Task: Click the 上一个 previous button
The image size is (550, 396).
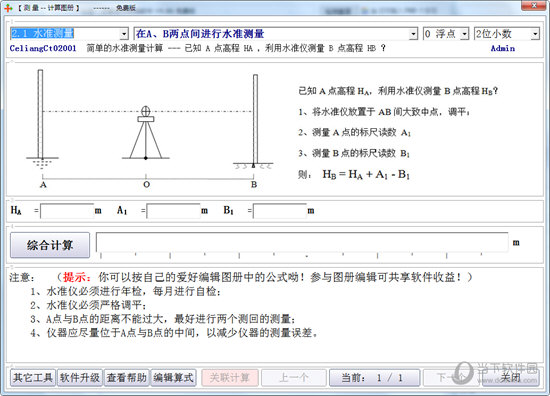Action: (x=294, y=378)
